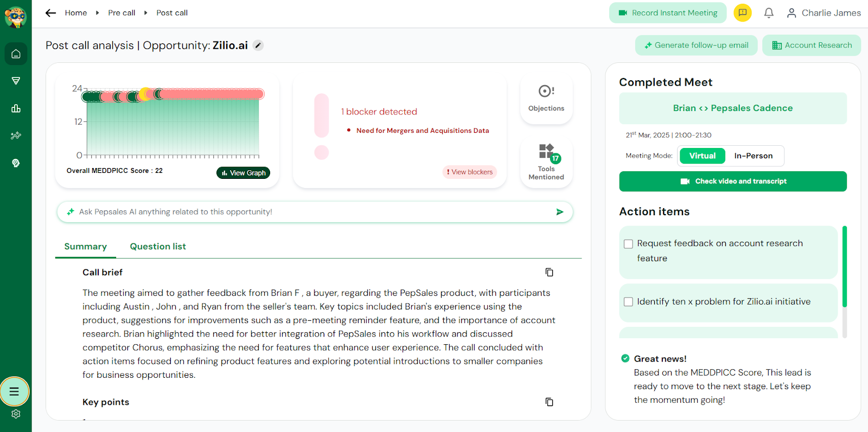Click the Great news! message heading
The width and height of the screenshot is (868, 432).
click(660, 359)
